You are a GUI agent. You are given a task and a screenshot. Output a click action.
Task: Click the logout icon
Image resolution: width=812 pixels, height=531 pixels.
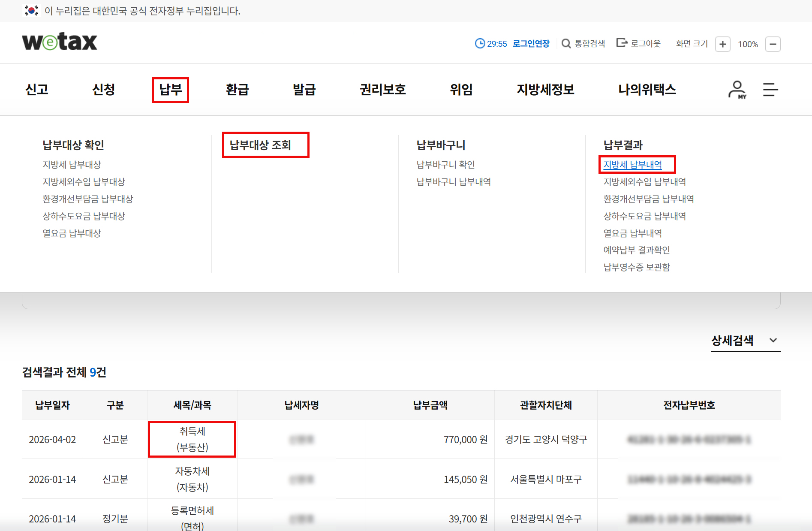pyautogui.click(x=621, y=43)
